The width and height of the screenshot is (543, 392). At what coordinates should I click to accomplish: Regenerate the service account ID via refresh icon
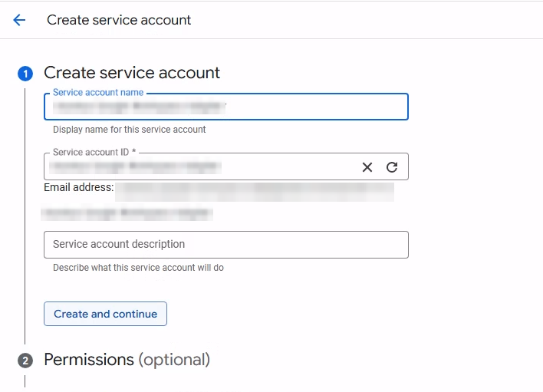tap(392, 167)
